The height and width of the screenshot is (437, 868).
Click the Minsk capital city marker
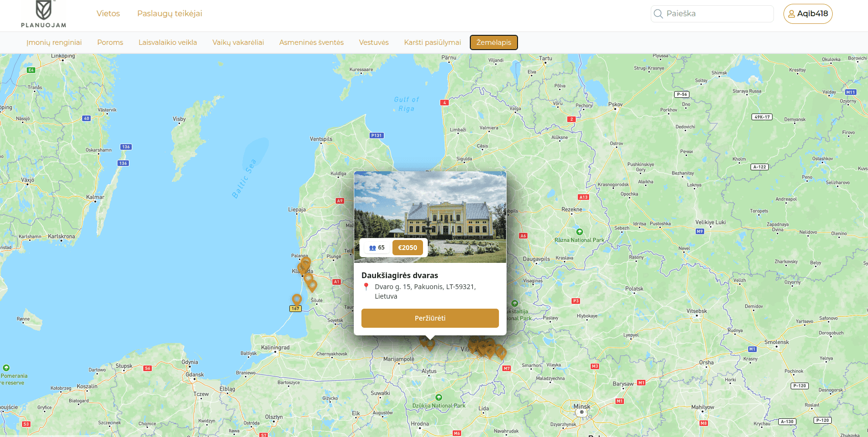pyautogui.click(x=582, y=412)
